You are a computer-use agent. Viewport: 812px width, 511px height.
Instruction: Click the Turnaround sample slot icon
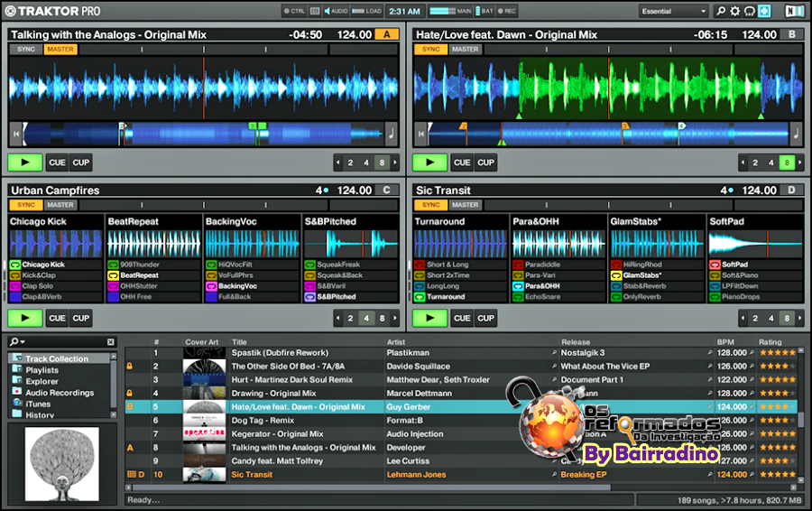pyautogui.click(x=420, y=297)
